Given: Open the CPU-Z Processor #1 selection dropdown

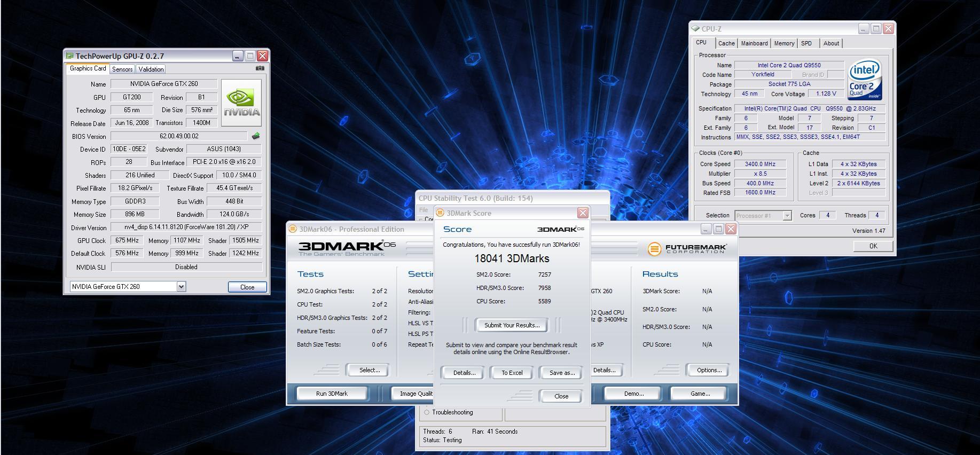Looking at the screenshot, I should coord(787,216).
